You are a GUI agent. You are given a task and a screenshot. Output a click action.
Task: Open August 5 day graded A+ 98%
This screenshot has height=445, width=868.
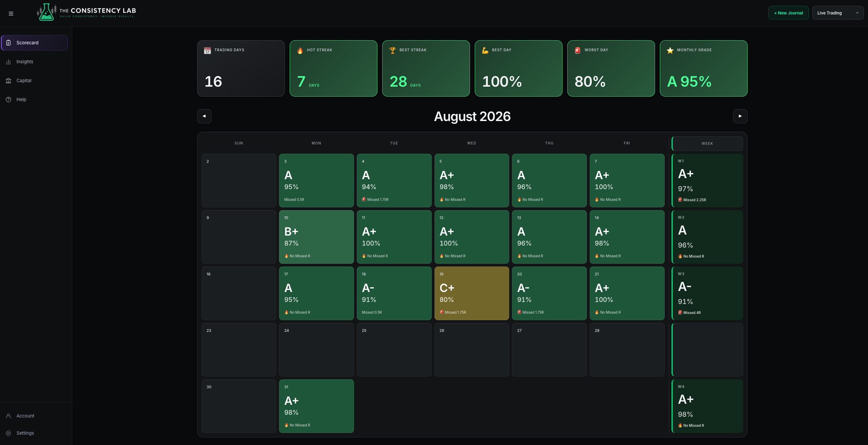472,181
